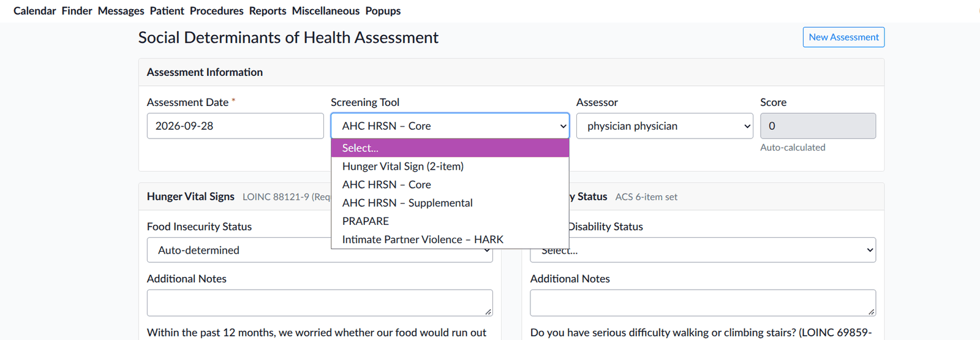Image resolution: width=980 pixels, height=340 pixels.
Task: Click the Assessment Information header
Action: pos(205,72)
